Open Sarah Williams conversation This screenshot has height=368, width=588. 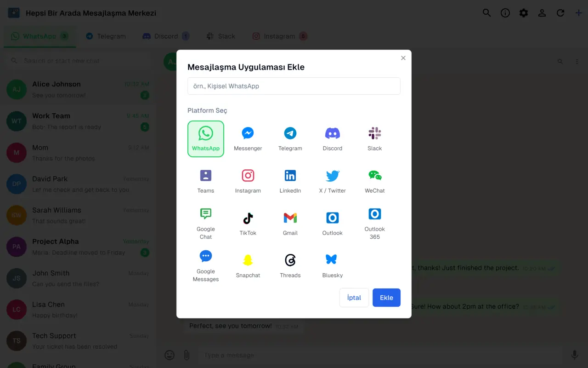coord(78,215)
